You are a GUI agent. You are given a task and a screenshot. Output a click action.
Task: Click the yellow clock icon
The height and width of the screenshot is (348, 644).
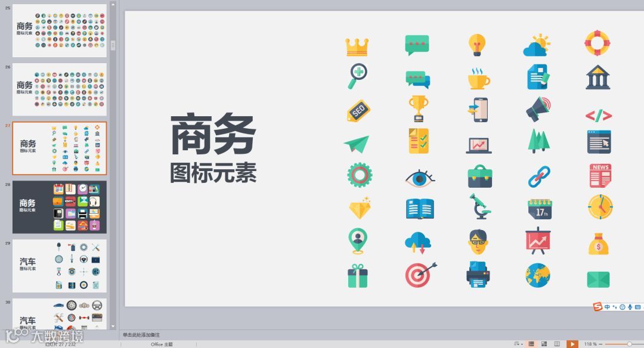click(600, 207)
